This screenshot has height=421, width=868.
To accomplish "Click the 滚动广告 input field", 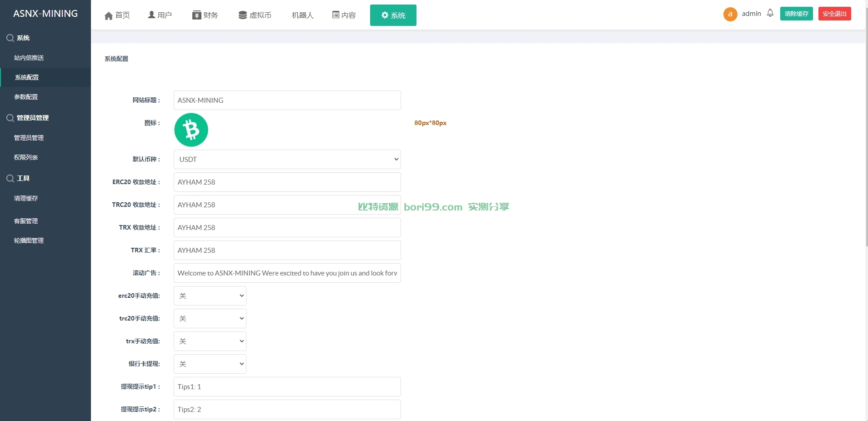I will pyautogui.click(x=287, y=273).
